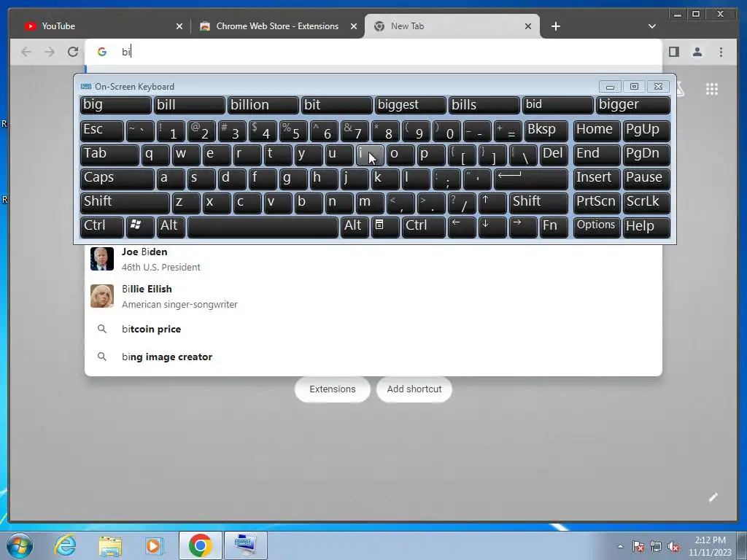Select the 'bill' word prediction

click(x=189, y=105)
